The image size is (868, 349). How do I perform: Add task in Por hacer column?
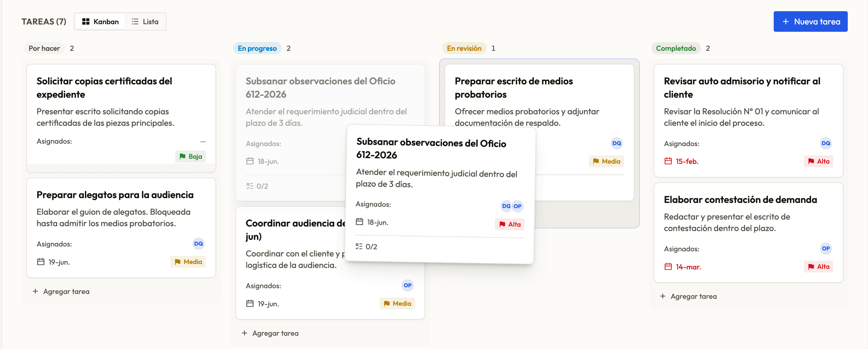coord(61,291)
